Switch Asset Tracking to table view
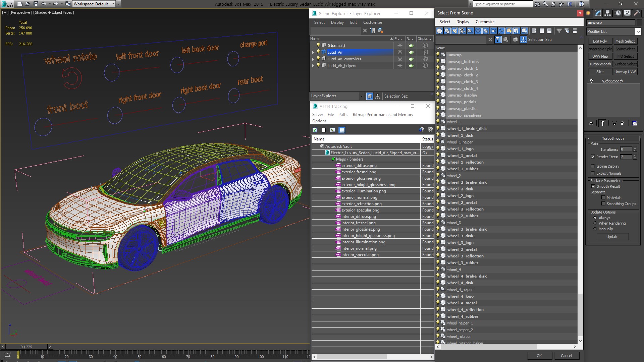 tap(342, 130)
